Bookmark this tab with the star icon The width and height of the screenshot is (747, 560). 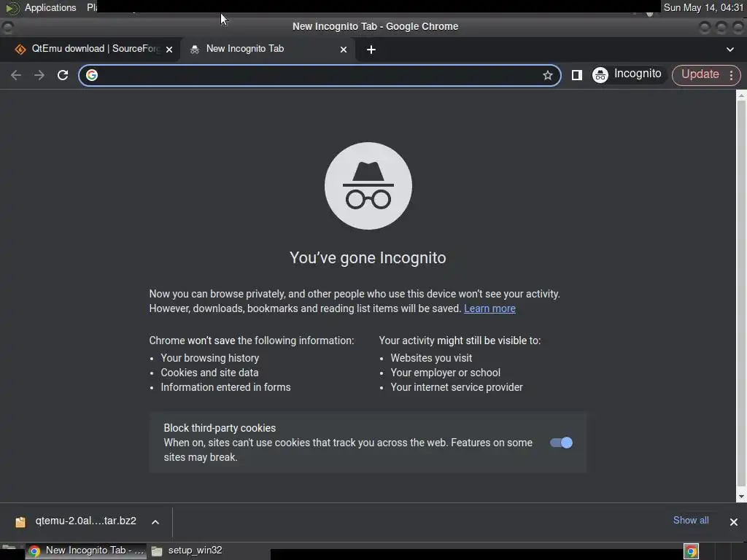547,75
